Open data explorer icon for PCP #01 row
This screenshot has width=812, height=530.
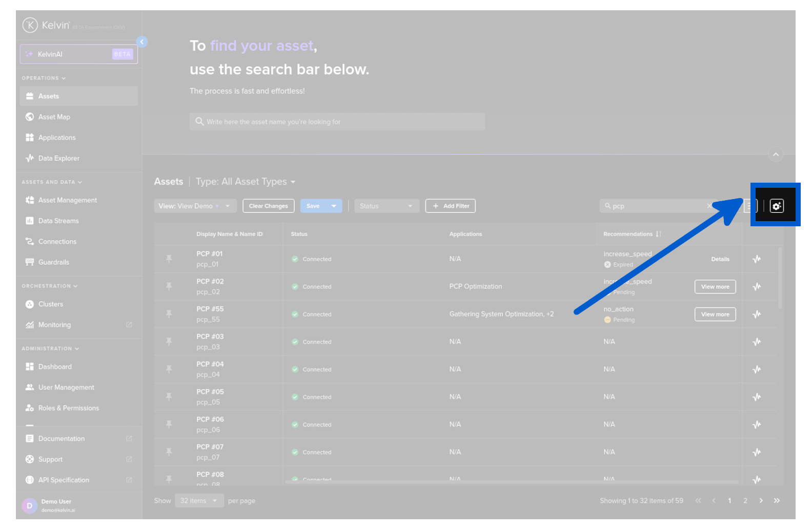click(x=757, y=259)
